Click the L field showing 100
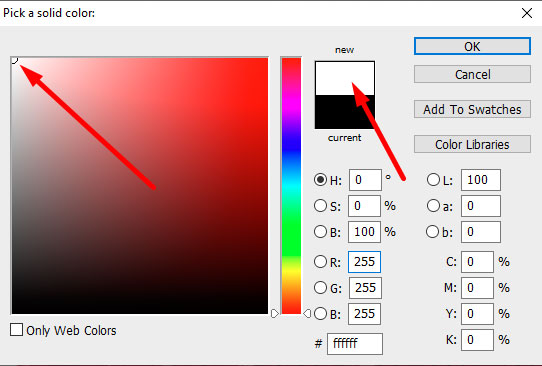542x366 pixels. coord(481,180)
